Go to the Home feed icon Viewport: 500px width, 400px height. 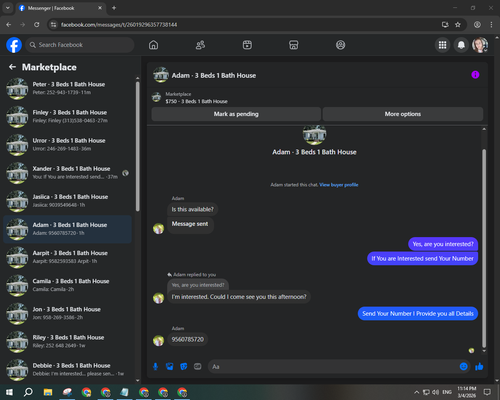153,45
